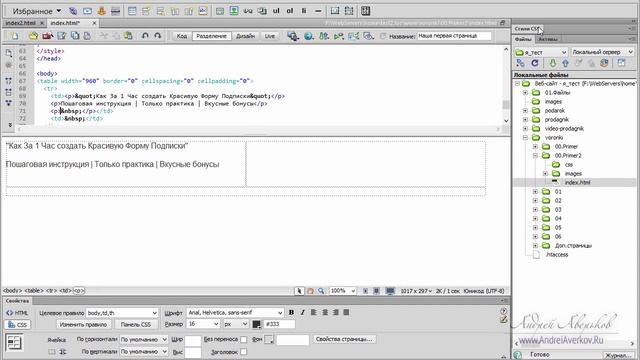Click the Hand tool in status bar
This screenshot has width=640, height=360.
pos(310,291)
